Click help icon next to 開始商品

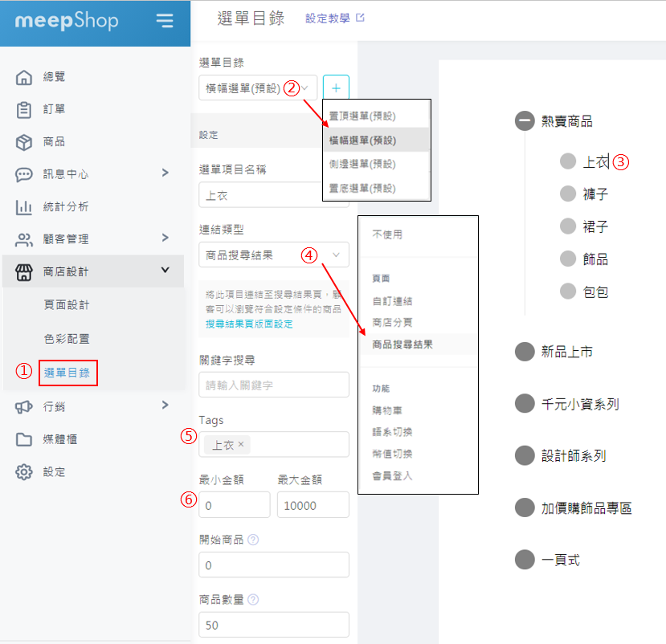tap(253, 540)
